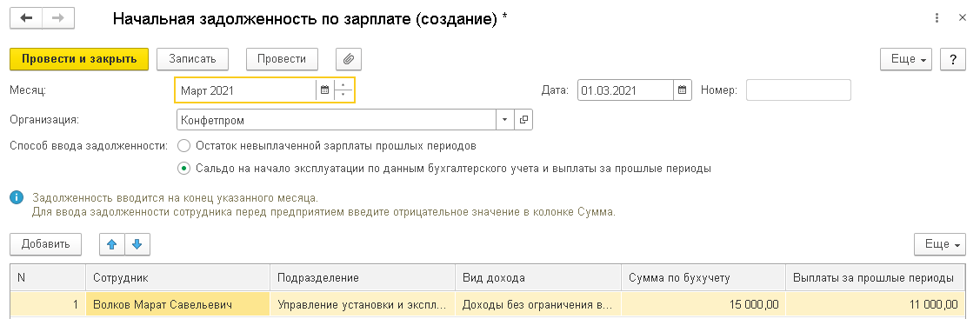Viewport: 980px width, 319px height.
Task: Open the table Еще dropdown menu
Action: (940, 245)
